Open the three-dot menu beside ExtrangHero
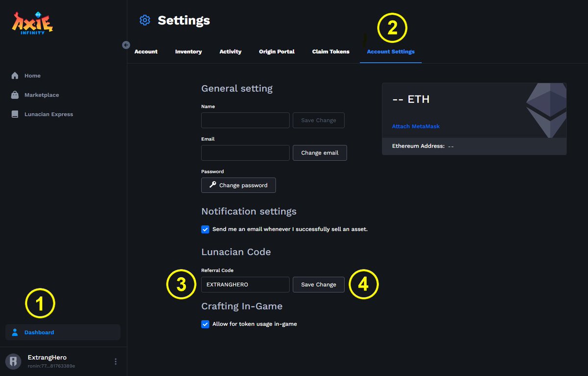 [x=116, y=361]
